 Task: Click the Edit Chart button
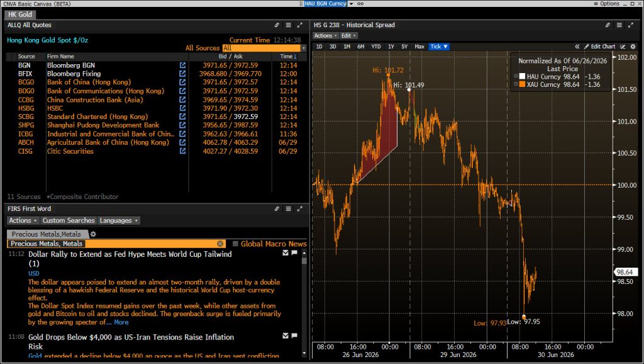(x=599, y=47)
